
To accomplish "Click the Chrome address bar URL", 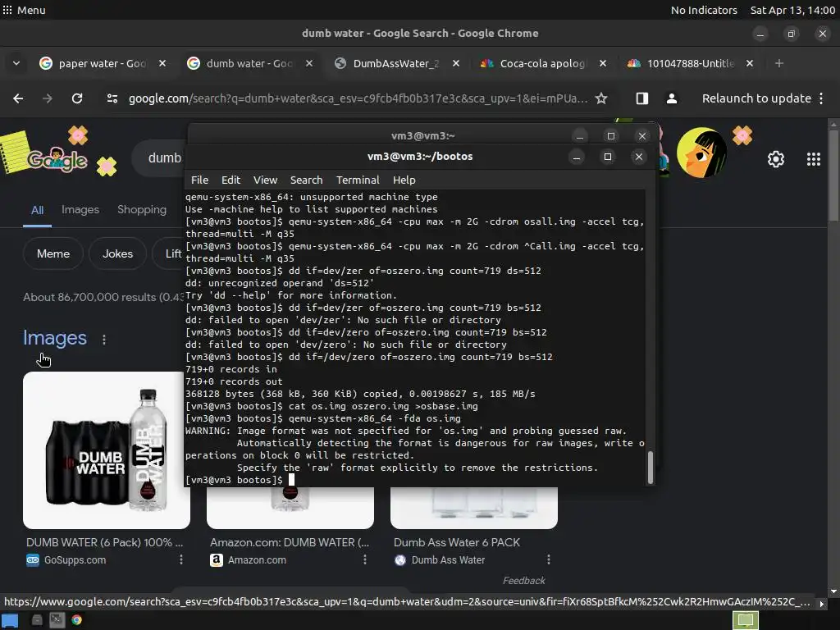I will click(x=358, y=98).
